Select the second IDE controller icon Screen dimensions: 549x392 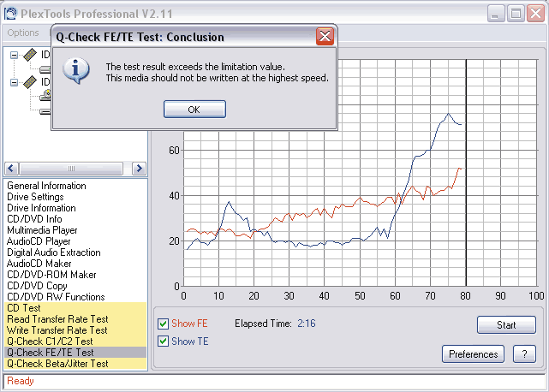tap(30, 82)
